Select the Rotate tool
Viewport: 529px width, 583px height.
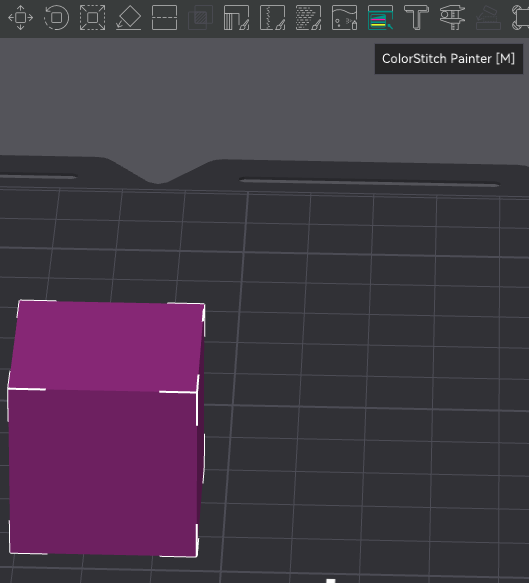pos(57,17)
